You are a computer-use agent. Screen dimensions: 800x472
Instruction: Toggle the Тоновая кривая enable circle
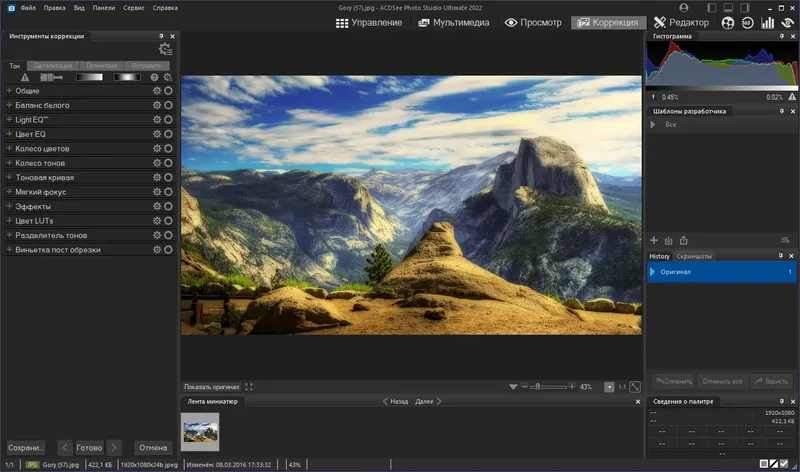pyautogui.click(x=168, y=178)
